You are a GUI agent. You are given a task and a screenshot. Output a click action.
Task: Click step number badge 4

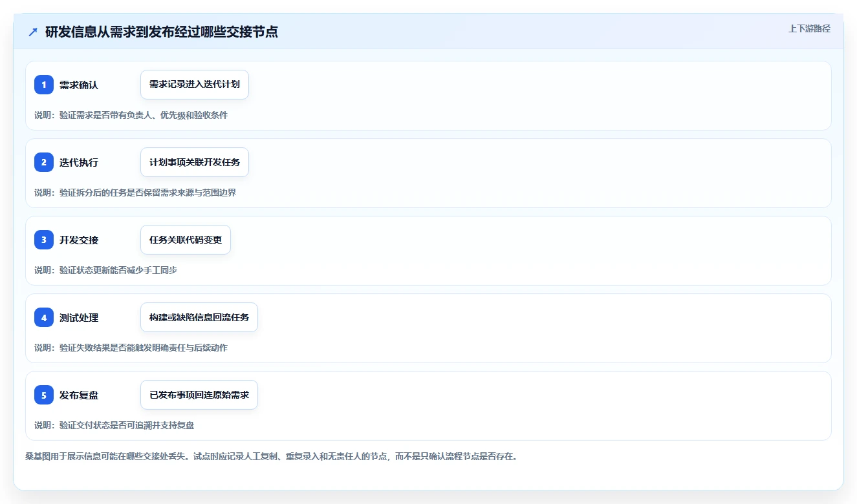[x=44, y=317]
